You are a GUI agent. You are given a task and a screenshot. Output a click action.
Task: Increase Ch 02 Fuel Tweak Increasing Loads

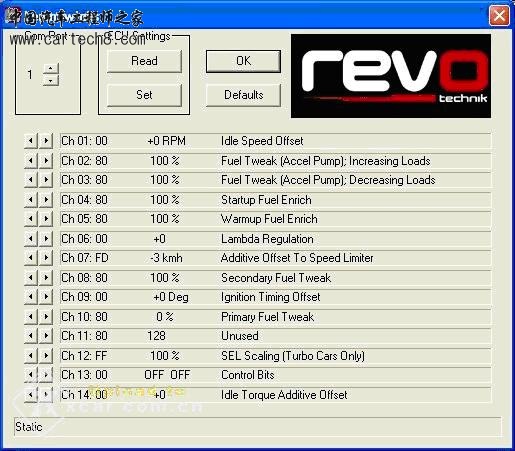click(46, 161)
